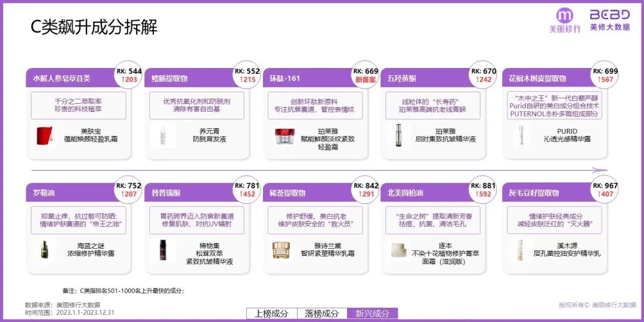Screen dimensions: 644x322
Task: Click the 版权所有 © 美丽修行大数据 text
Action: pyautogui.click(x=597, y=305)
